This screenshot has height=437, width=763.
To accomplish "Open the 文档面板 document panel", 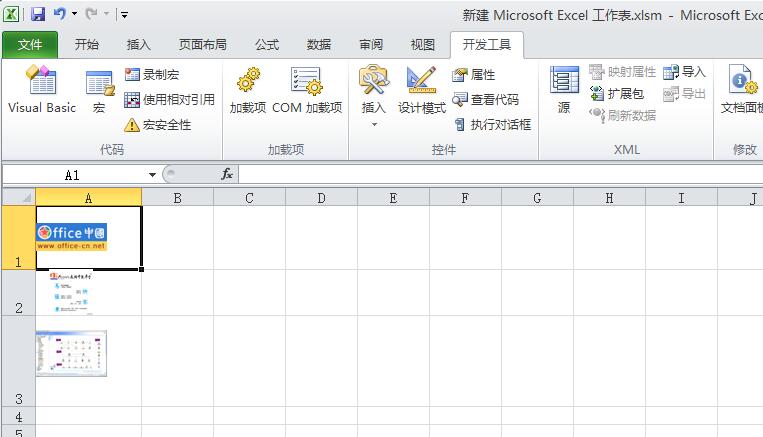I will [742, 91].
